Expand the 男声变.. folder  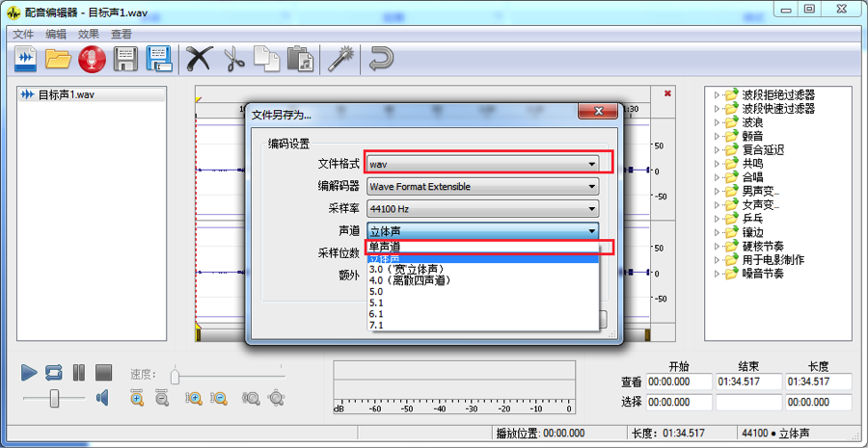click(x=718, y=192)
